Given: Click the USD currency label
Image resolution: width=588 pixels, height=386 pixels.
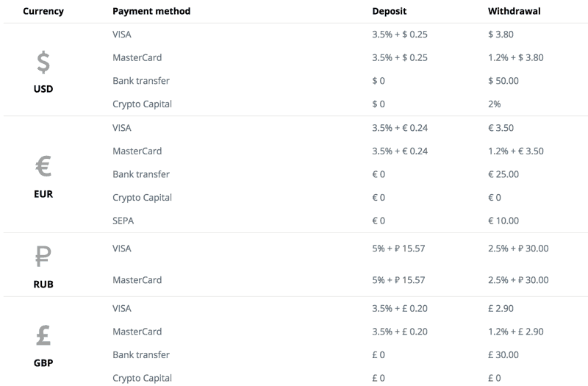Looking at the screenshot, I should coord(43,89).
